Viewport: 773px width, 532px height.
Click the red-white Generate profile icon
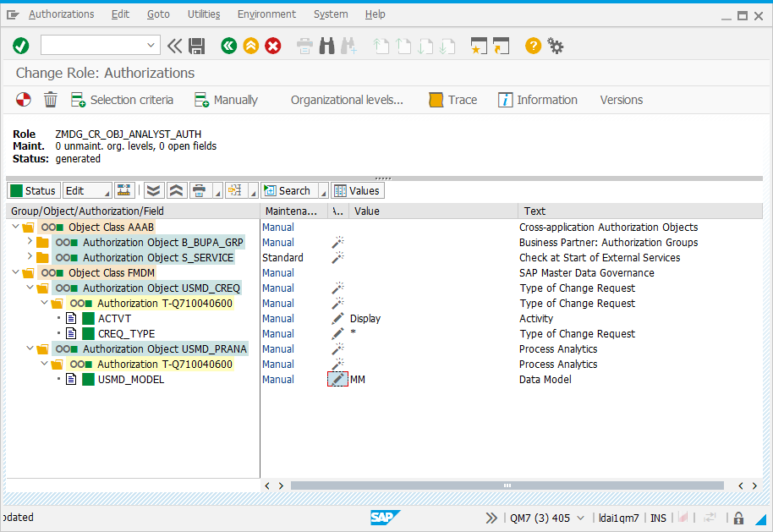click(x=23, y=100)
